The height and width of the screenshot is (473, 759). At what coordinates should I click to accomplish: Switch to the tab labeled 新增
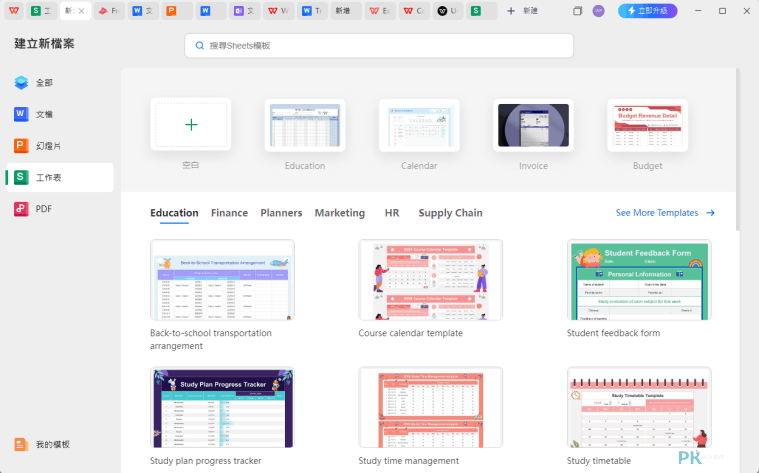[346, 11]
